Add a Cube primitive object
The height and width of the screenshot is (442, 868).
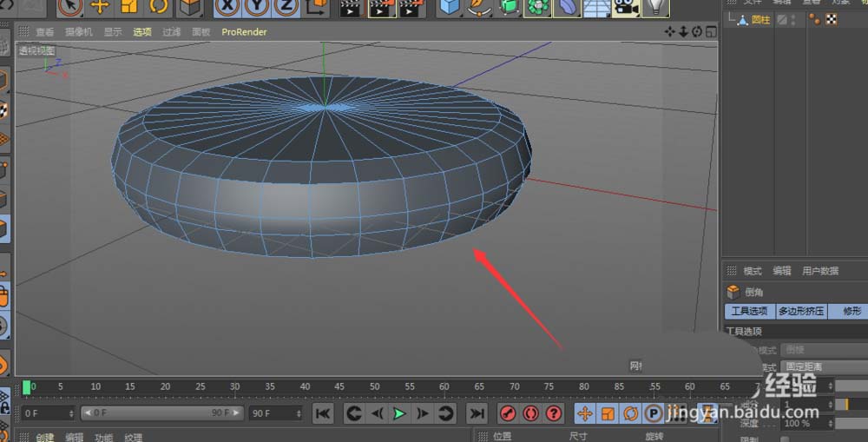tap(450, 7)
